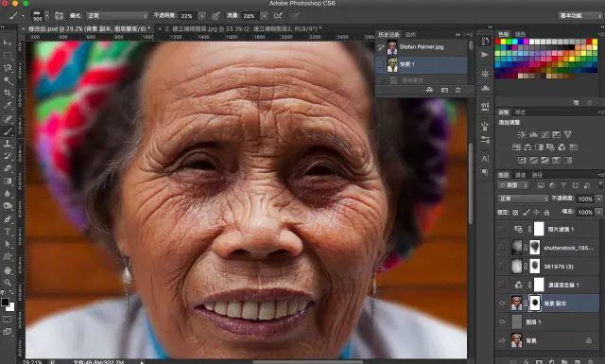The height and width of the screenshot is (364, 605).
Task: Select the Gradient tool
Action: (8, 181)
